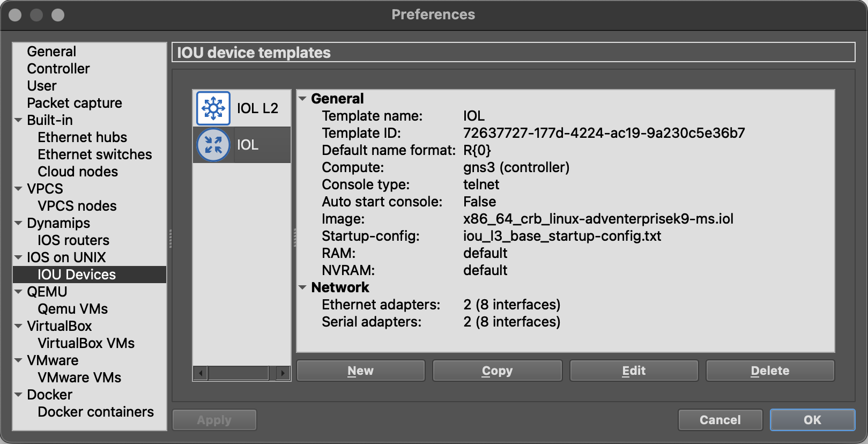Open Qemu VMs templates
Screen dimensions: 868x444
tap(73, 309)
